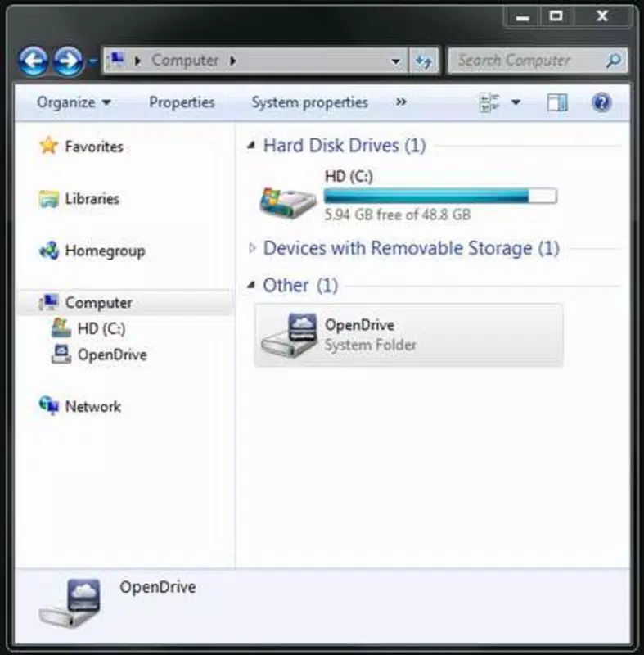The height and width of the screenshot is (655, 644).
Task: Click OpenDrive label in details pane
Action: (158, 587)
